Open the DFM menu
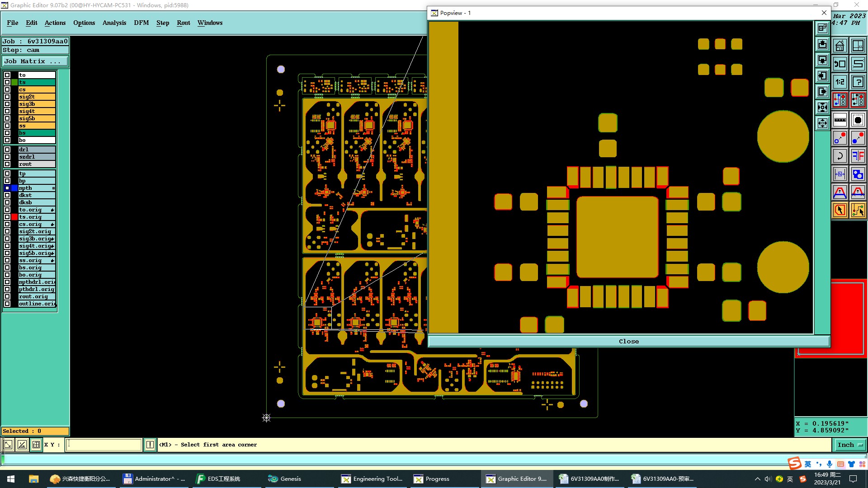 [141, 23]
